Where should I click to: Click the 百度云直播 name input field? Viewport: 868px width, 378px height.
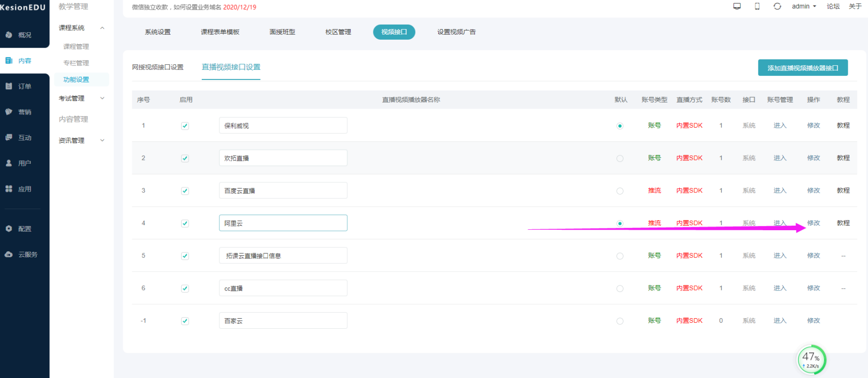click(283, 191)
